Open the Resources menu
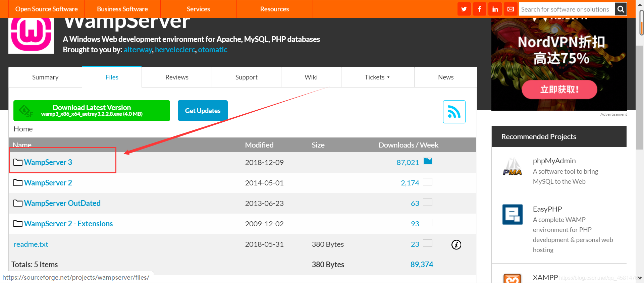The width and height of the screenshot is (644, 284). tap(274, 9)
